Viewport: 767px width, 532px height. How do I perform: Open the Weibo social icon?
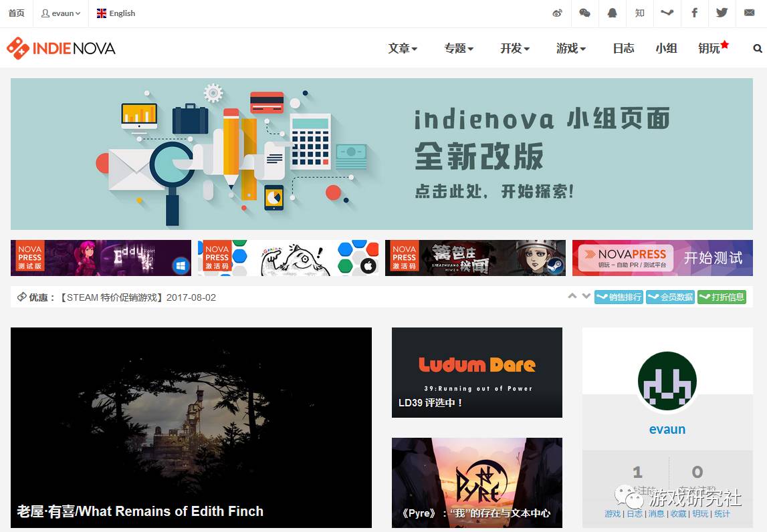tap(557, 13)
